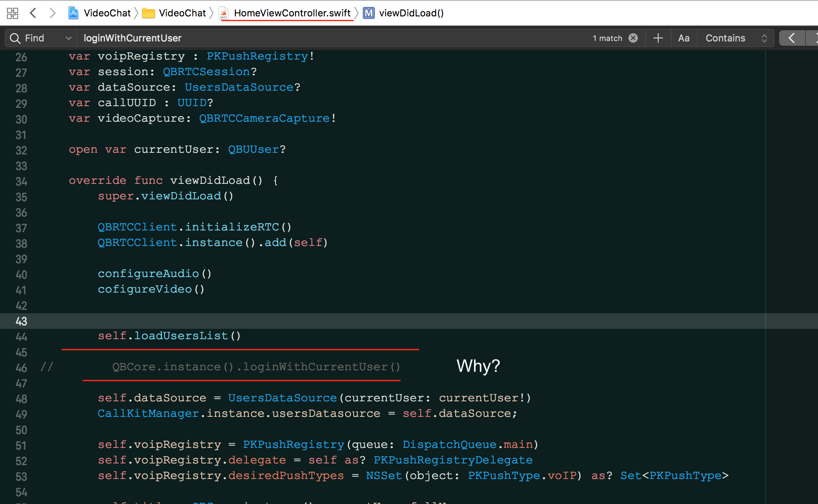Open the Find mode dropdown
Image resolution: width=818 pixels, height=504 pixels.
tap(68, 38)
